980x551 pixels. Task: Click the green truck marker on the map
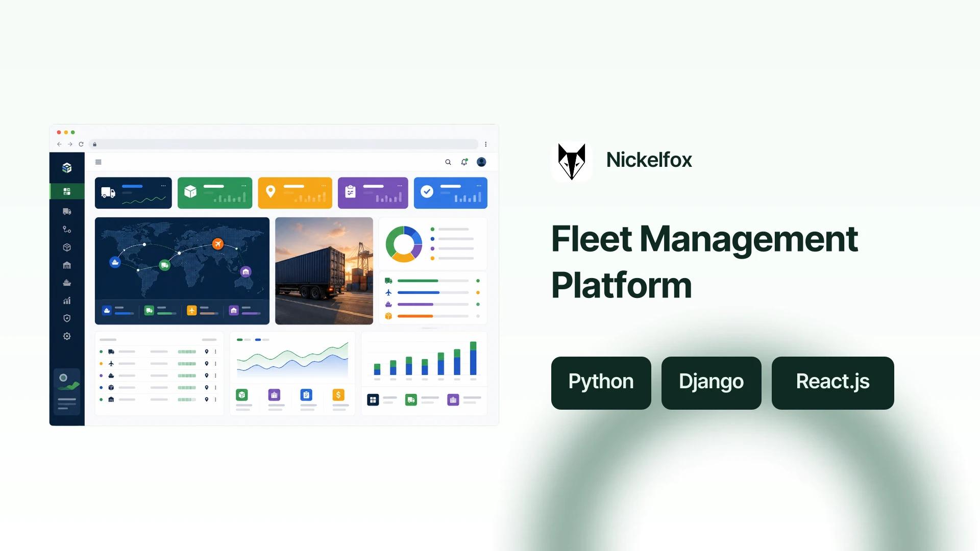[x=164, y=265]
